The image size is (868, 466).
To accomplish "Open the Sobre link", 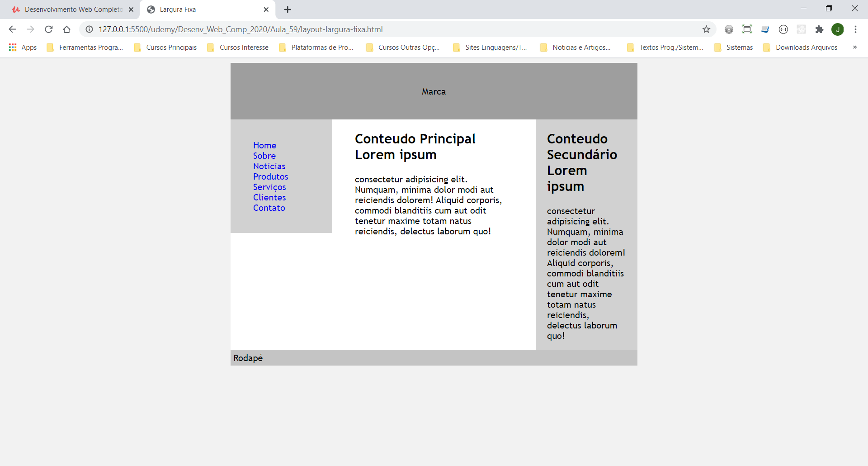I will [x=264, y=156].
